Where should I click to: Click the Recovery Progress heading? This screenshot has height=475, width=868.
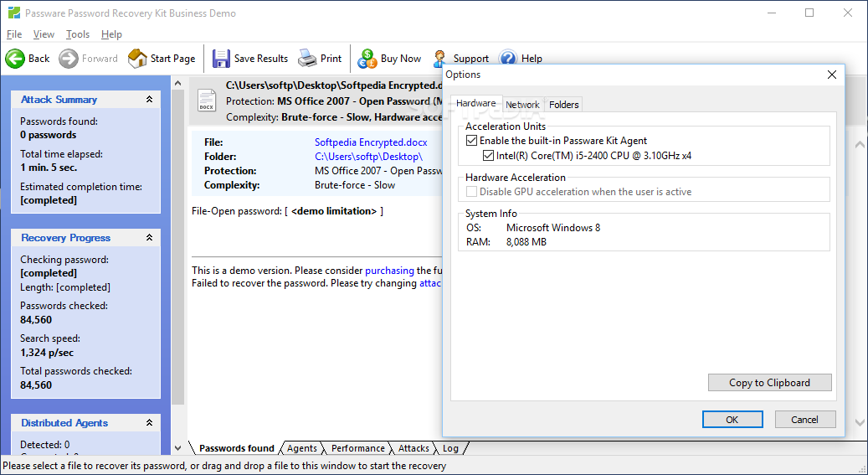pyautogui.click(x=65, y=237)
